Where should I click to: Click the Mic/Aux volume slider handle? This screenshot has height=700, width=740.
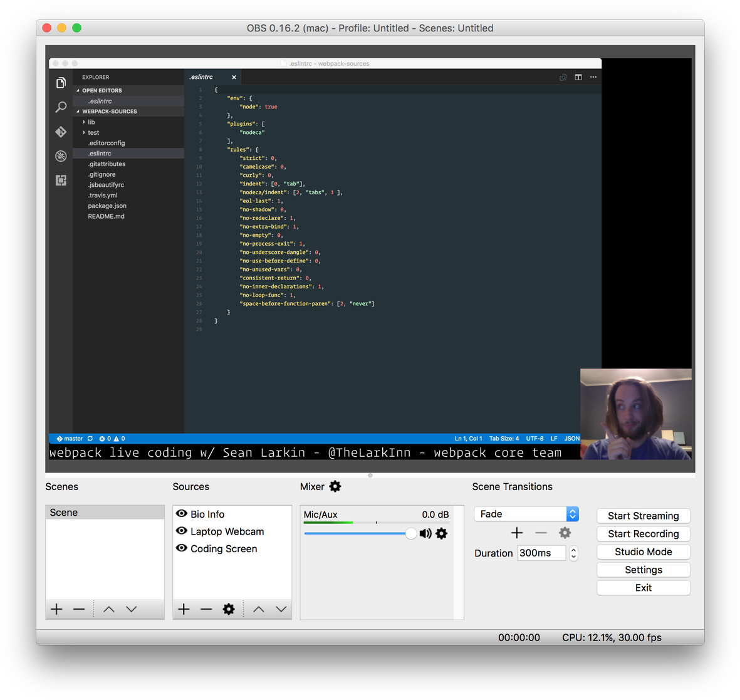point(410,533)
